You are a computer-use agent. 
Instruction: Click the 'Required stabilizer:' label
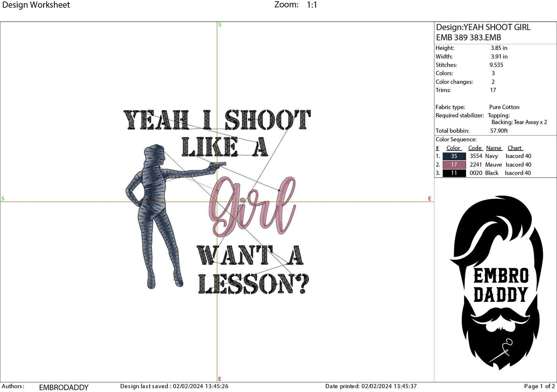pyautogui.click(x=459, y=116)
